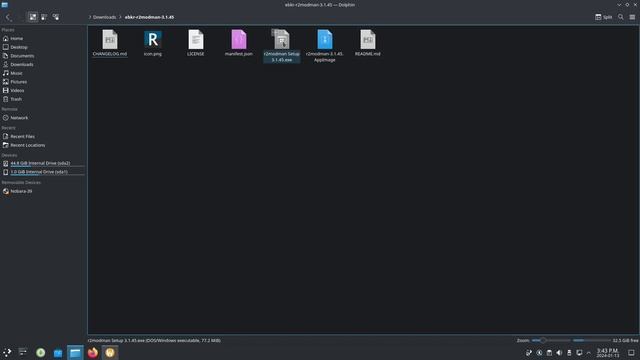640x360 pixels.
Task: Switch to Compact view mode
Action: [x=44, y=17]
